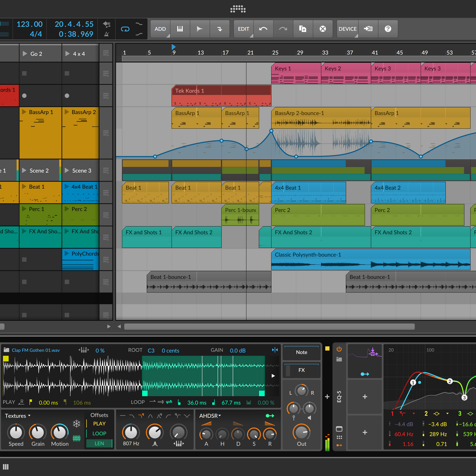This screenshot has width=476, height=476.
Task: Click the 807 Hz filter cutoff knob
Action: click(x=131, y=432)
